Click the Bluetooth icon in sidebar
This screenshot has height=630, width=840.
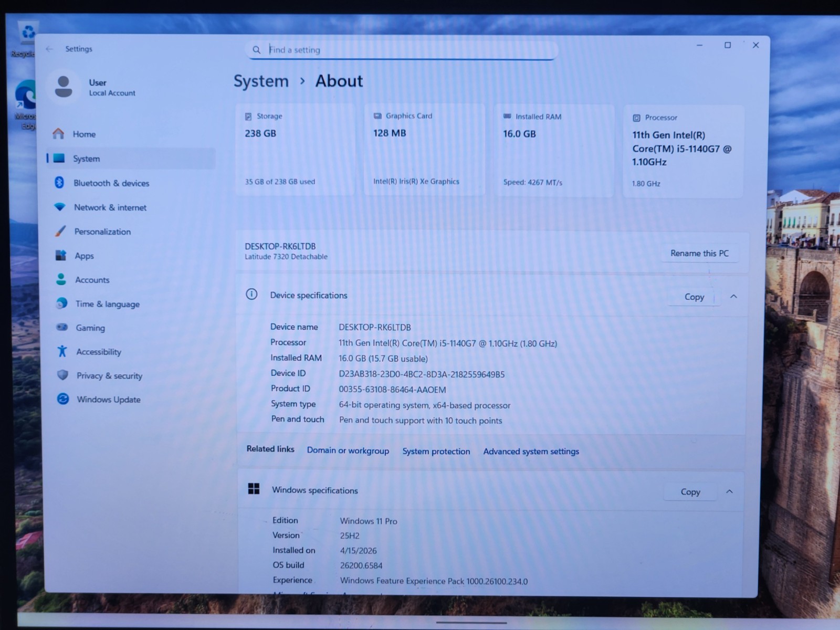(x=59, y=182)
